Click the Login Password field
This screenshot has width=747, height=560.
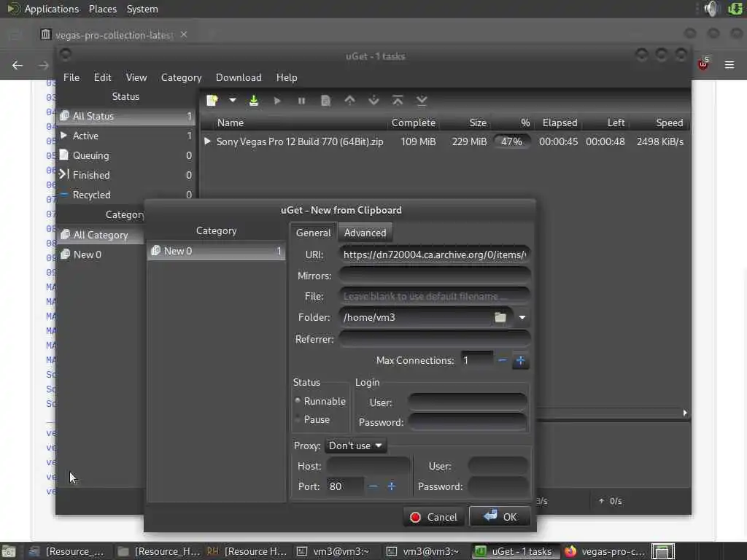(x=468, y=422)
